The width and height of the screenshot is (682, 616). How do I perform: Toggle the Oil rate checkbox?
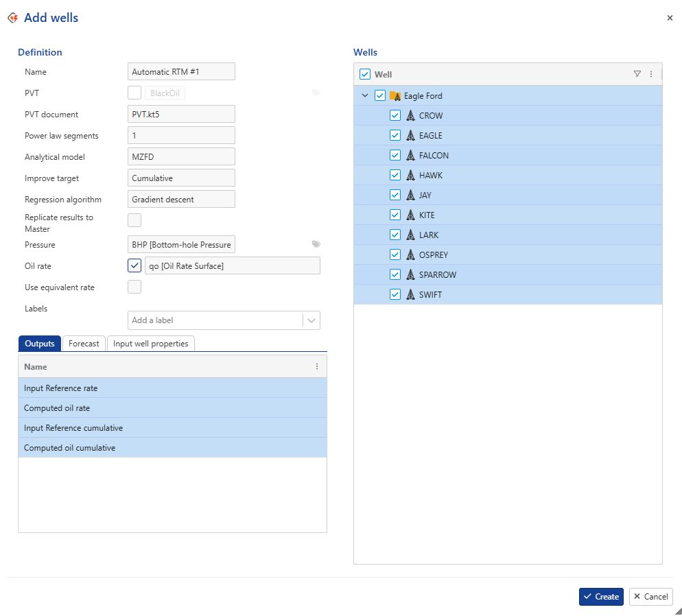(x=134, y=265)
